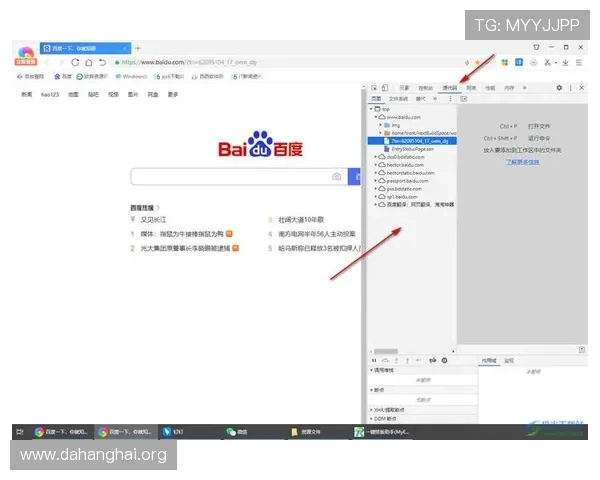Switch to the Network tab in DevTools
This screenshot has width=600, height=480.
point(471,88)
